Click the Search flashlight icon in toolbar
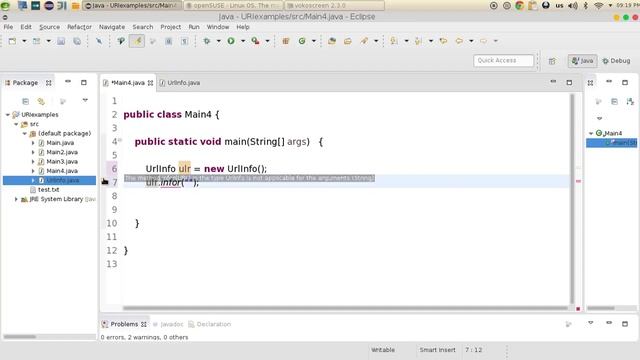Screen dimensions: 640x360 coord(364,41)
